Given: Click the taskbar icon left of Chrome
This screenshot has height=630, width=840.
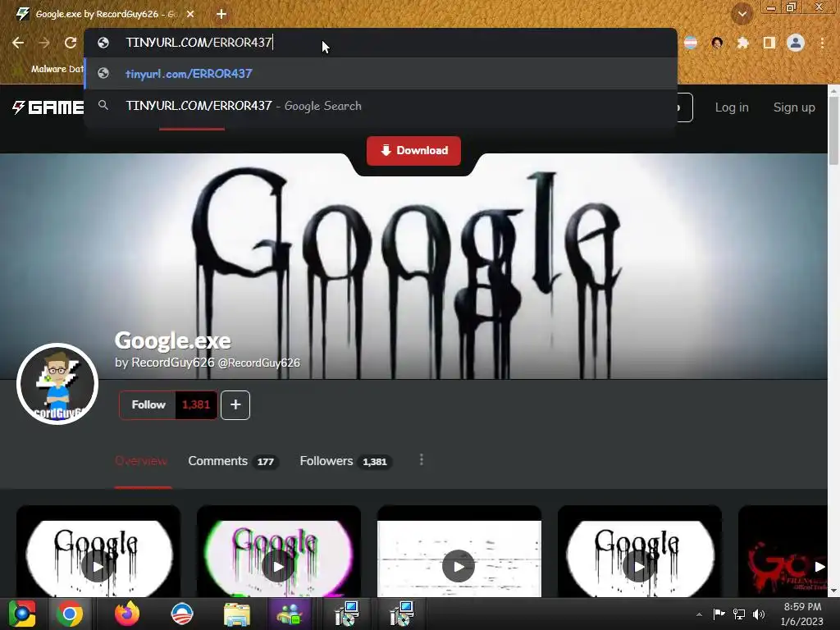Looking at the screenshot, I should [22, 614].
